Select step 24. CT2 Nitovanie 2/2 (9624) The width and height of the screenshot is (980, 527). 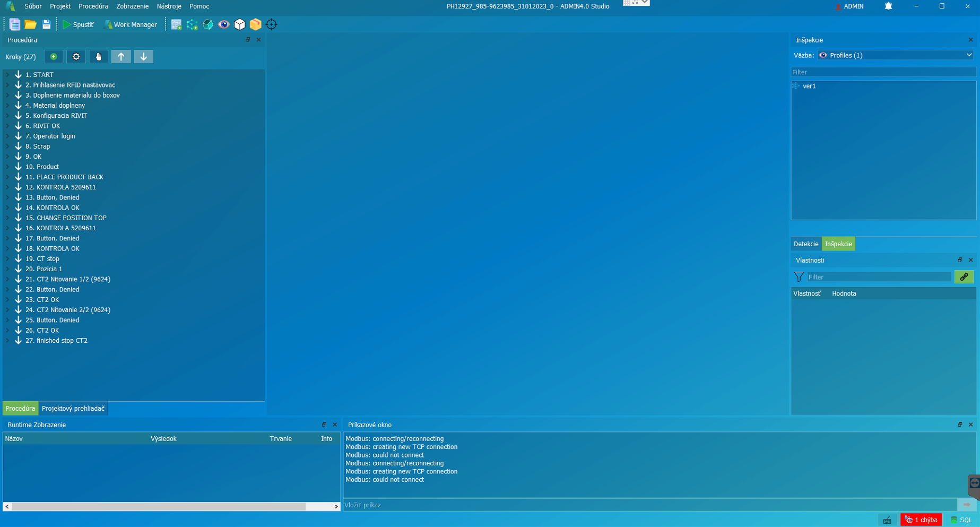click(x=68, y=310)
